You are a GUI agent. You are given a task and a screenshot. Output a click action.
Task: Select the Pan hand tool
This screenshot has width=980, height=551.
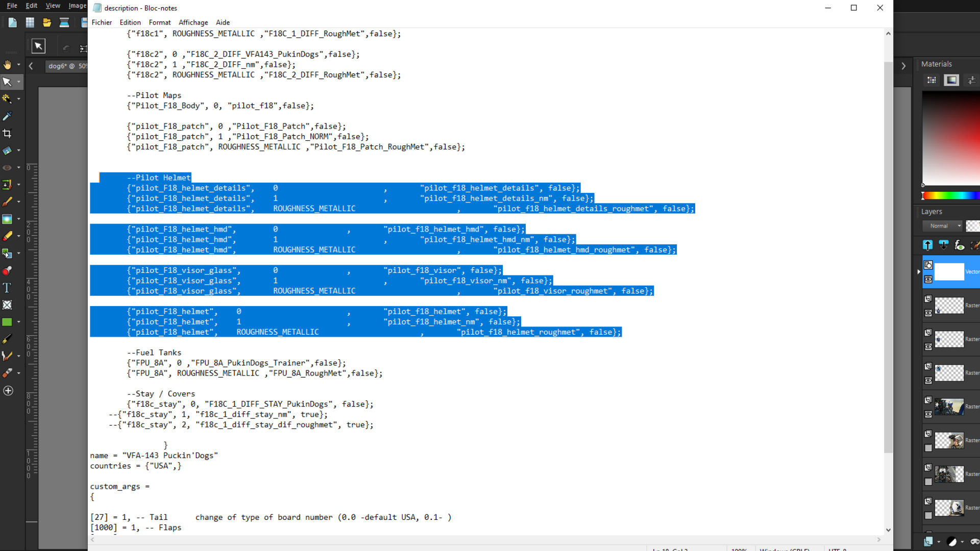[x=7, y=65]
